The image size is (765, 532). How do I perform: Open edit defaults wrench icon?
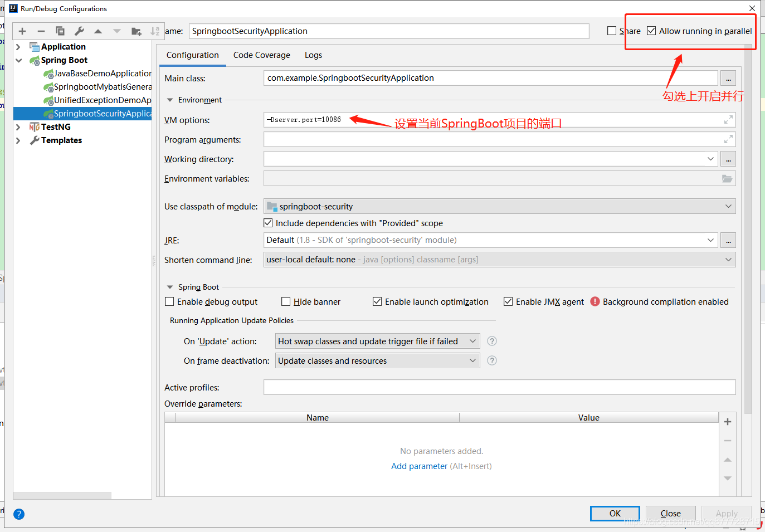79,31
